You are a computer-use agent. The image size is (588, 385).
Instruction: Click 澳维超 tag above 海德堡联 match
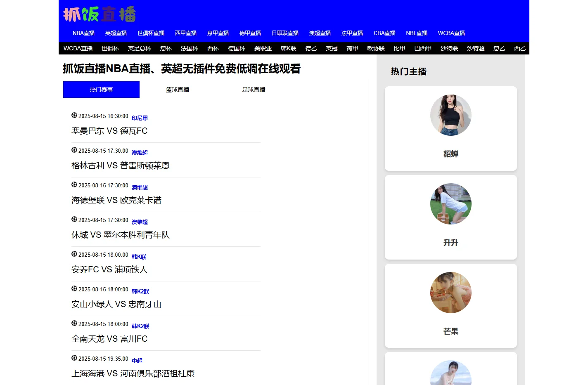click(x=140, y=187)
